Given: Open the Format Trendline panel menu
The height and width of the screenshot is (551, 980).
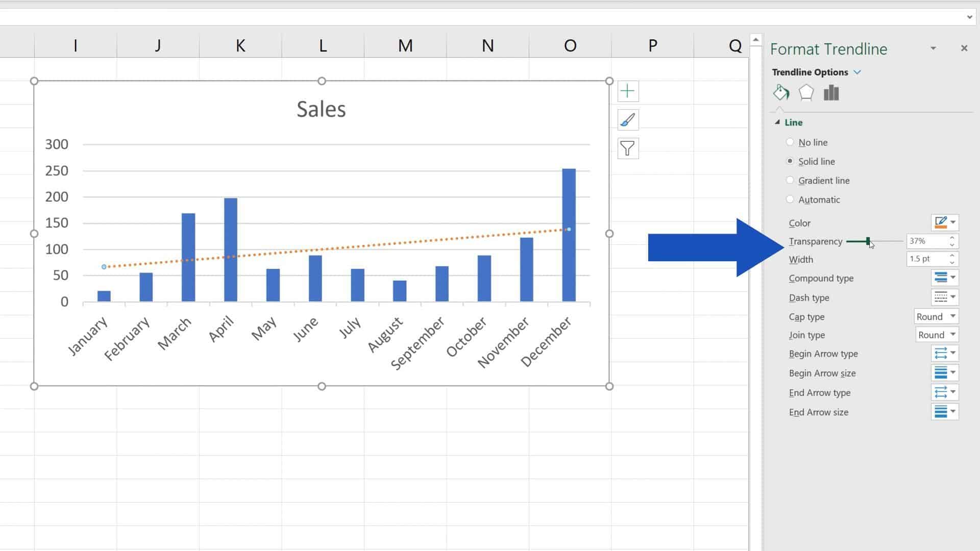Looking at the screenshot, I should [x=934, y=48].
